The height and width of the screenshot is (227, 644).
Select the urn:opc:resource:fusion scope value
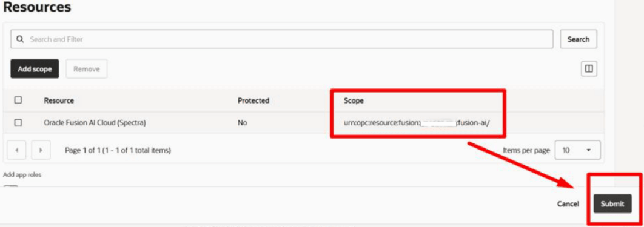pos(417,122)
